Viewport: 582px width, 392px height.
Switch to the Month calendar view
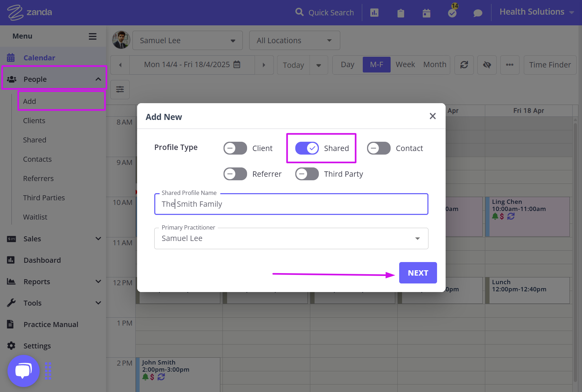pos(435,65)
